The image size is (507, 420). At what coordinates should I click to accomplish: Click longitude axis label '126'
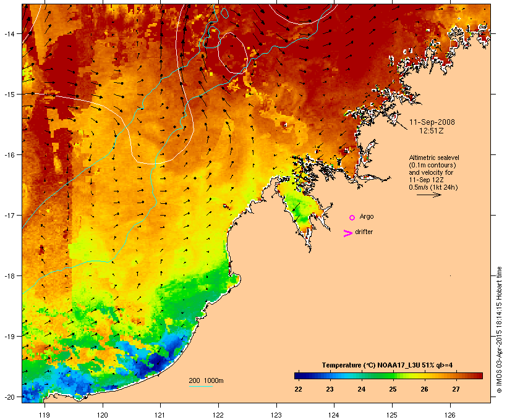(449, 415)
